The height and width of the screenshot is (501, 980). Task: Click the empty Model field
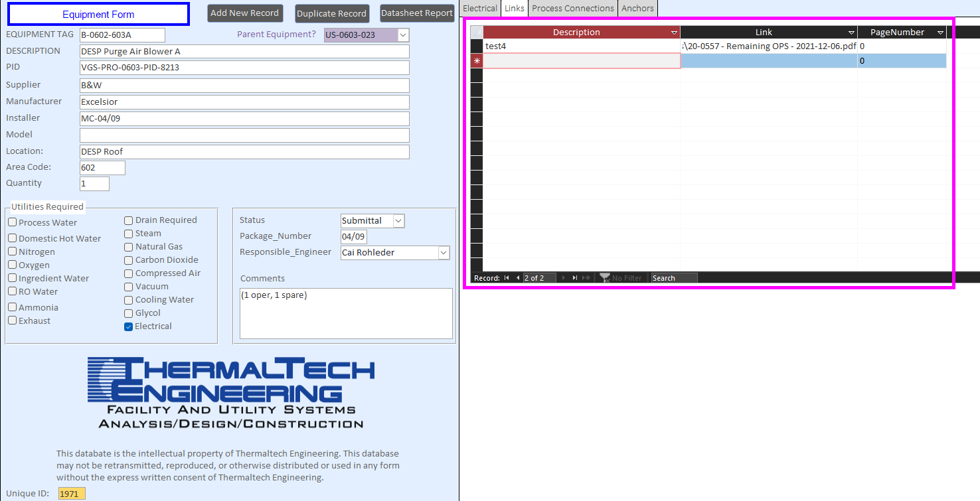click(x=244, y=135)
